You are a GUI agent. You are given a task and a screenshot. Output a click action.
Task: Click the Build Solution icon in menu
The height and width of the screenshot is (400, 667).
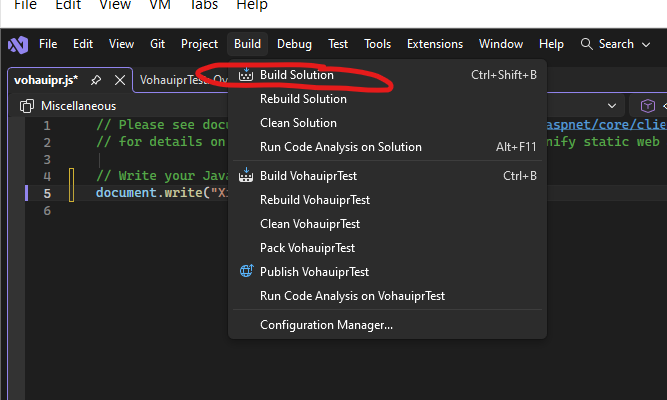point(246,75)
